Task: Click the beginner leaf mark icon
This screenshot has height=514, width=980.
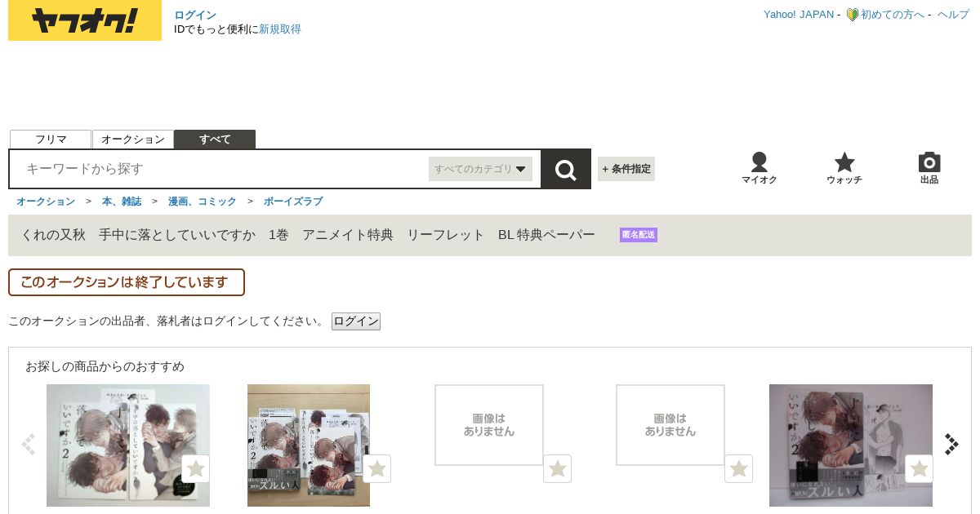Action: (852, 15)
